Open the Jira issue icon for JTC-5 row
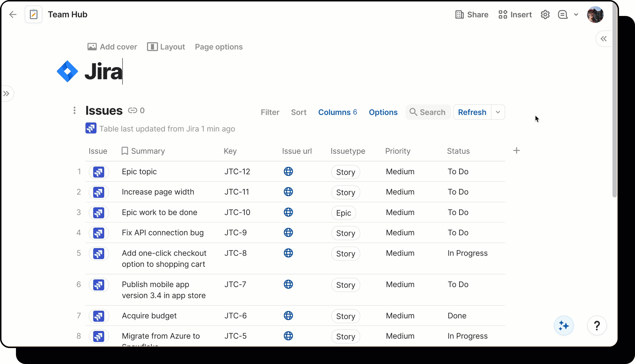The height and width of the screenshot is (364, 635). coord(99,336)
